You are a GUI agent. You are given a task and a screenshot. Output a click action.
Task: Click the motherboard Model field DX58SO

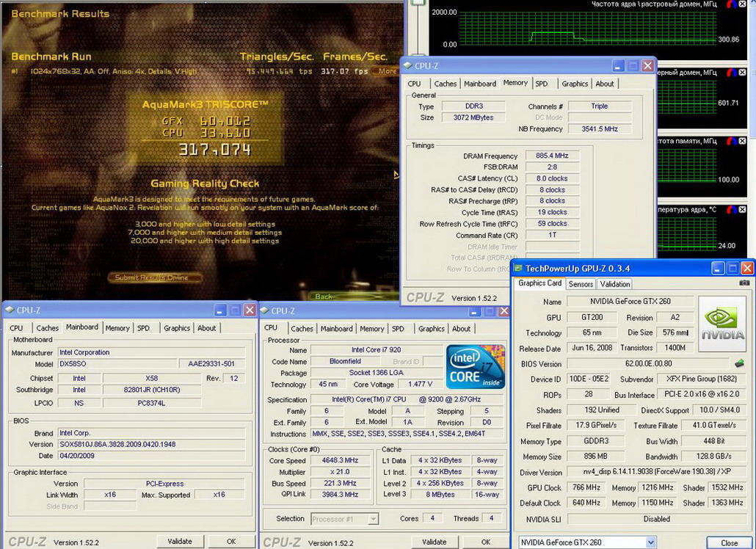point(117,364)
